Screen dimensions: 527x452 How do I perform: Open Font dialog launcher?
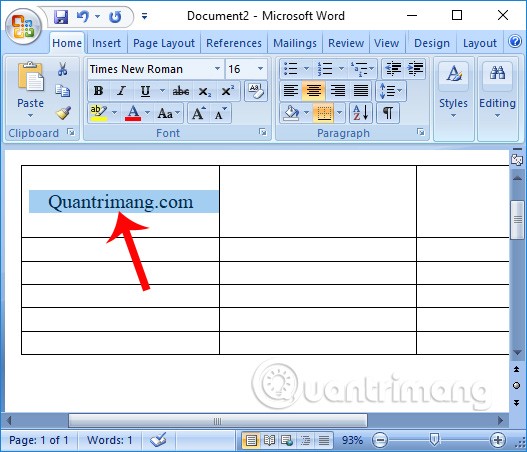pyautogui.click(x=263, y=132)
